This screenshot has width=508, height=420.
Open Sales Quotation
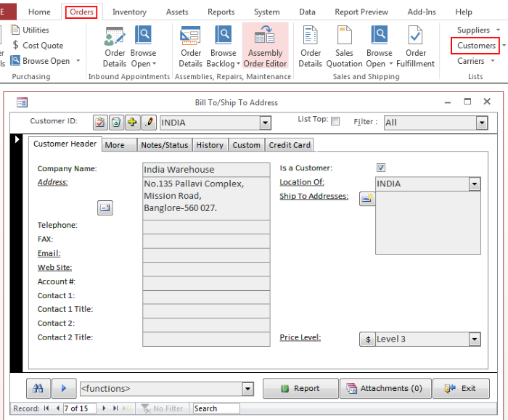[x=344, y=46]
